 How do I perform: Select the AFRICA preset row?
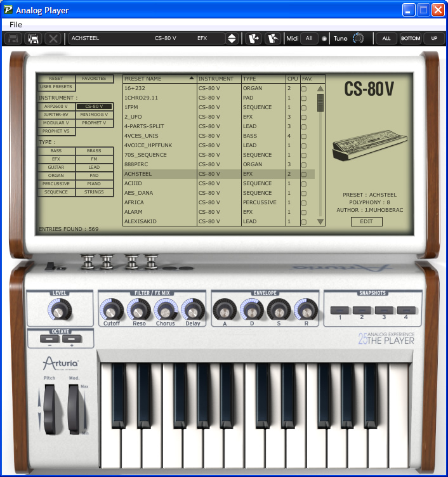pos(219,202)
